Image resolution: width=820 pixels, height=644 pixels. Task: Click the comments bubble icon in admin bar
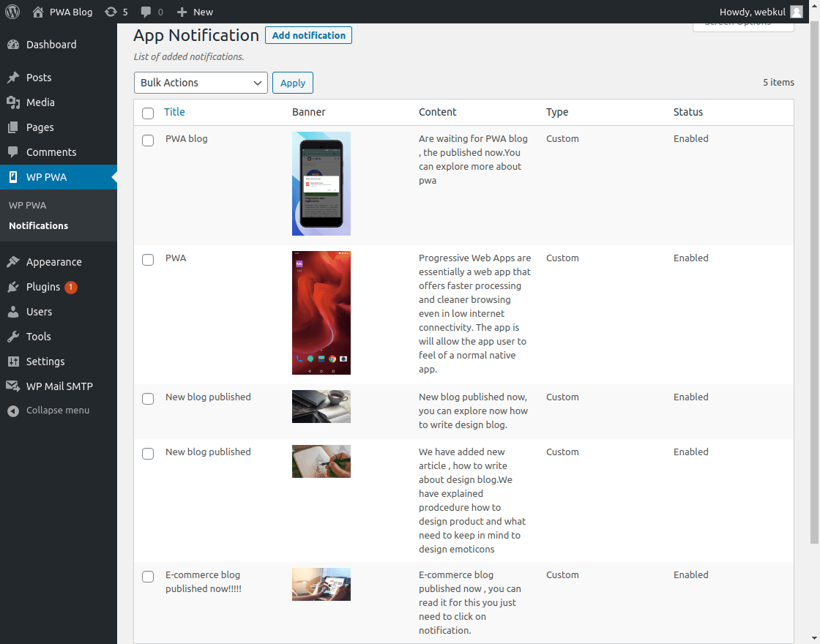(x=146, y=12)
